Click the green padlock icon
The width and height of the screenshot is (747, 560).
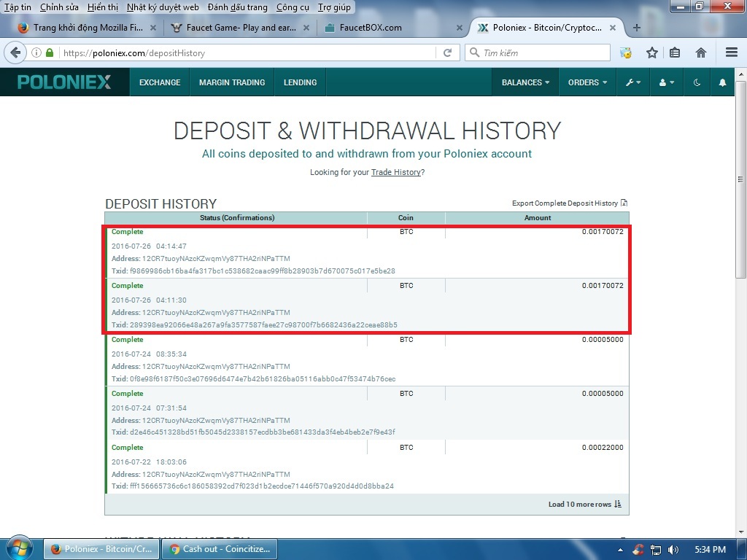tap(50, 52)
